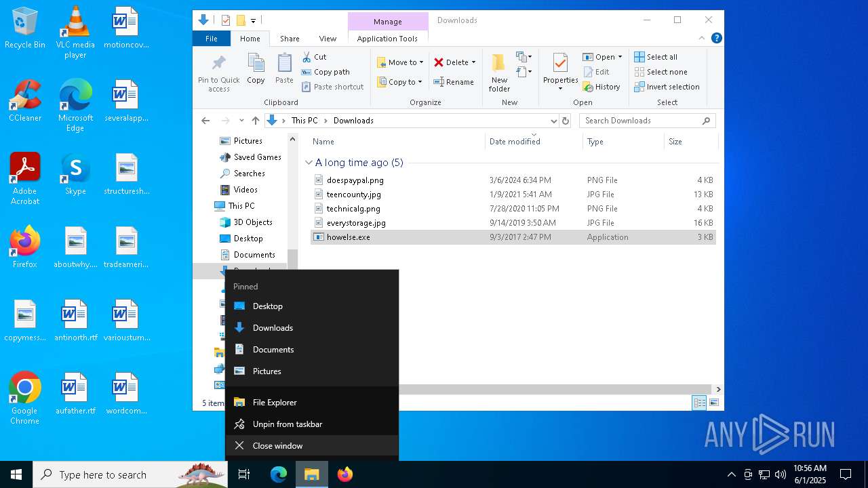The image size is (868, 488).
Task: Select 3D Objects in the navigation pane
Action: tap(245, 222)
